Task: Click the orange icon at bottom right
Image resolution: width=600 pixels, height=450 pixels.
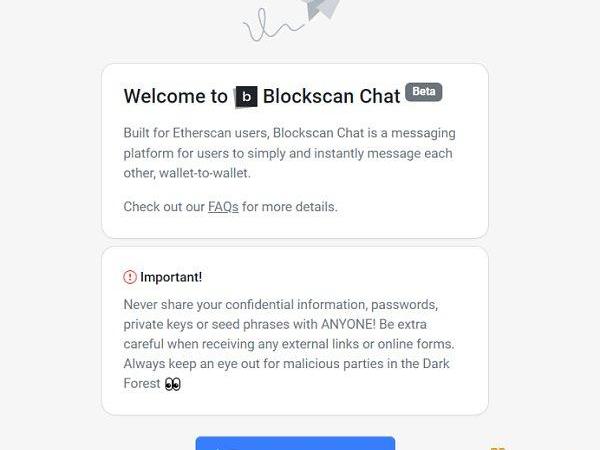Action: [498, 447]
